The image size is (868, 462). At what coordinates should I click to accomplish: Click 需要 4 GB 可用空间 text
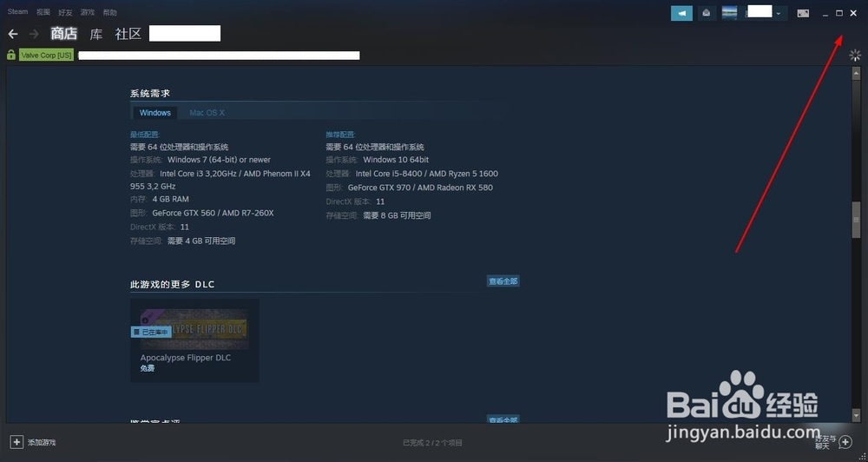(201, 241)
